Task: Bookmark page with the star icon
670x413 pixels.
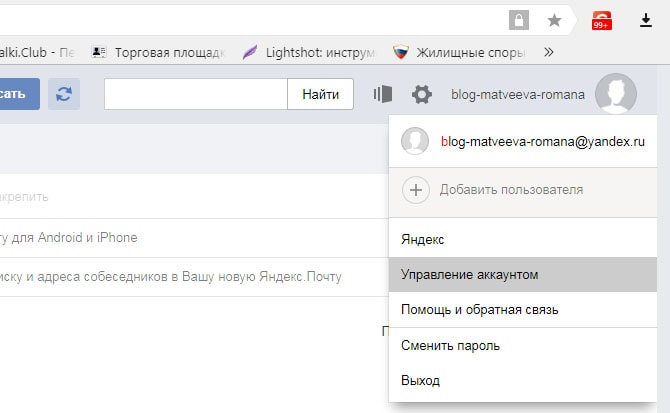Action: coord(554,20)
